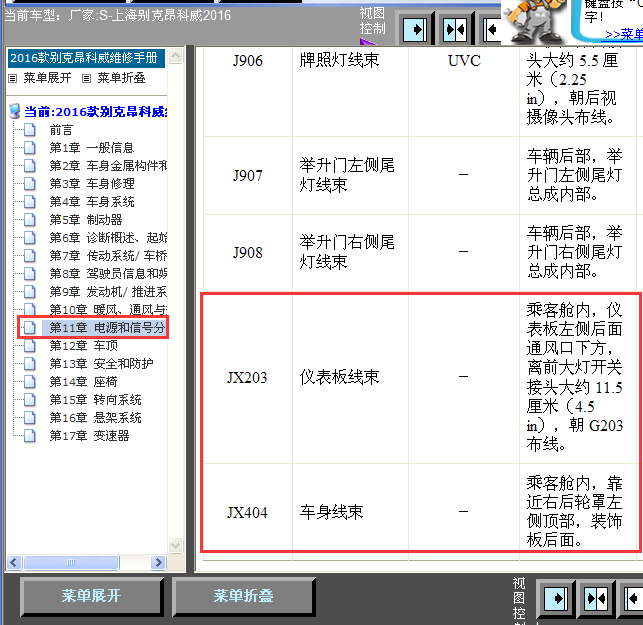The image size is (643, 625).
Task: Open 第9章 发动机/推进系统
Action: pyautogui.click(x=108, y=292)
